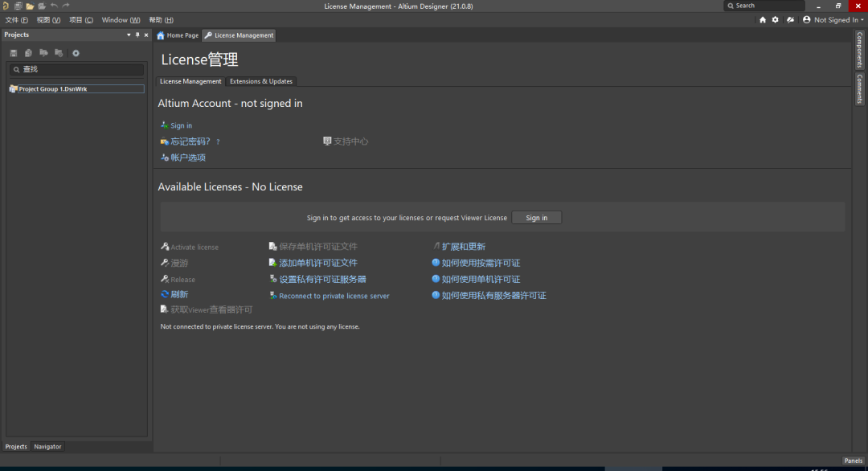Open Preferences via the gear icon top right
The image size is (868, 471).
point(775,19)
